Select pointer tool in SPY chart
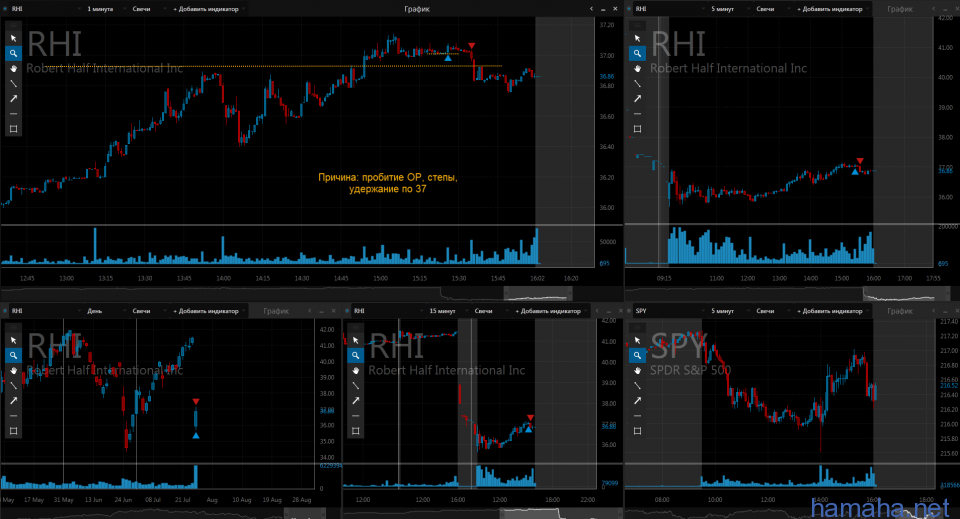960x519 pixels. pyautogui.click(x=637, y=340)
